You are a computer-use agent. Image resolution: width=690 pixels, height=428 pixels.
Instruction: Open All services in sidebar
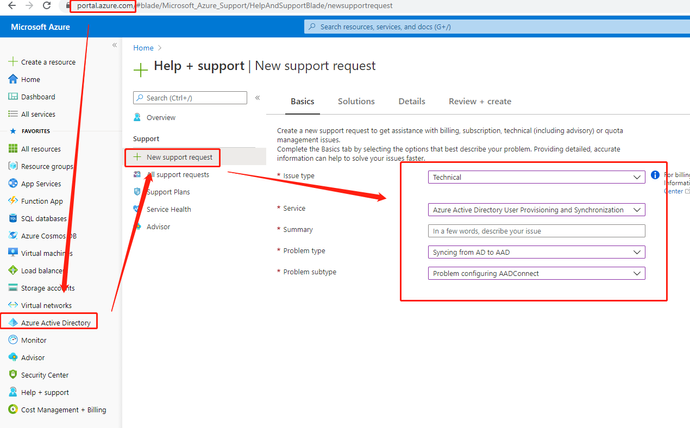pyautogui.click(x=38, y=114)
